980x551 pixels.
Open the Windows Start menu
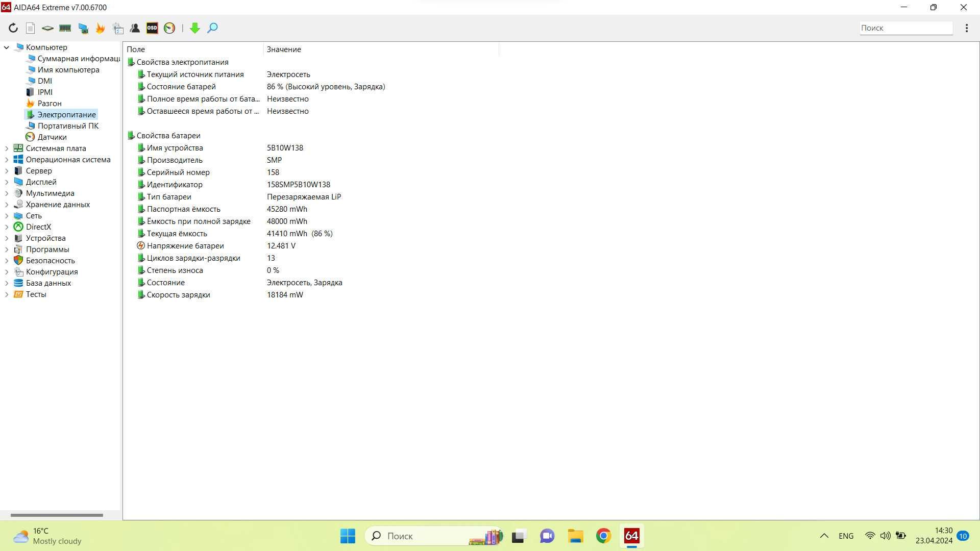pos(348,536)
